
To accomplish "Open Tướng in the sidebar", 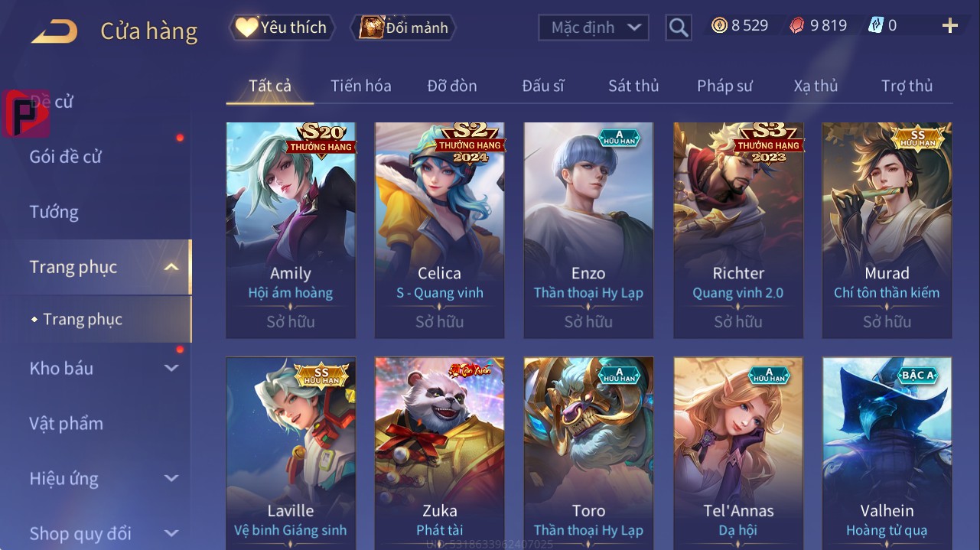I will 54,212.
